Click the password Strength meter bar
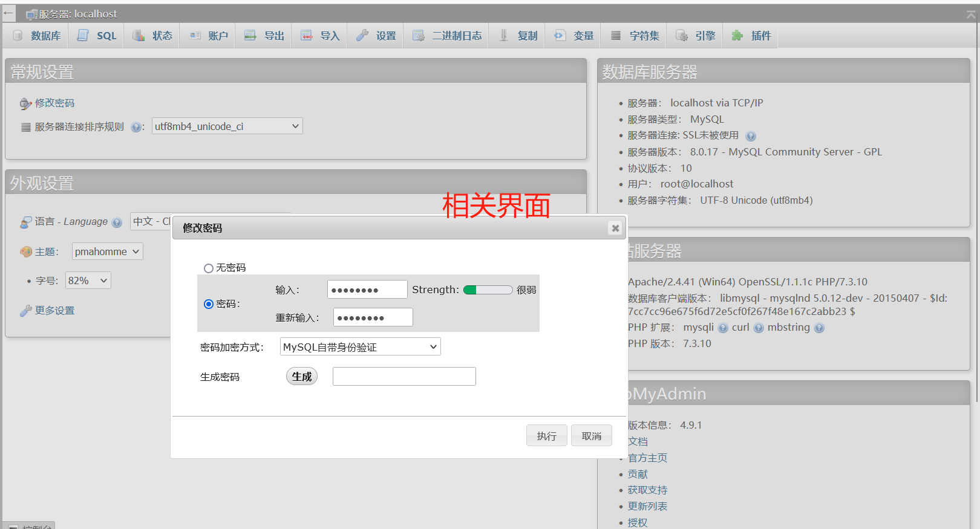Image resolution: width=980 pixels, height=529 pixels. coord(488,290)
